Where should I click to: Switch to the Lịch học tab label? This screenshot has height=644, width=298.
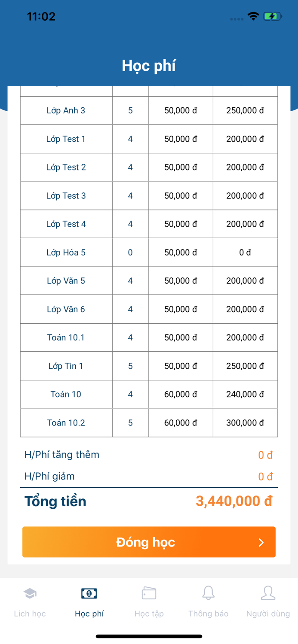tap(30, 614)
